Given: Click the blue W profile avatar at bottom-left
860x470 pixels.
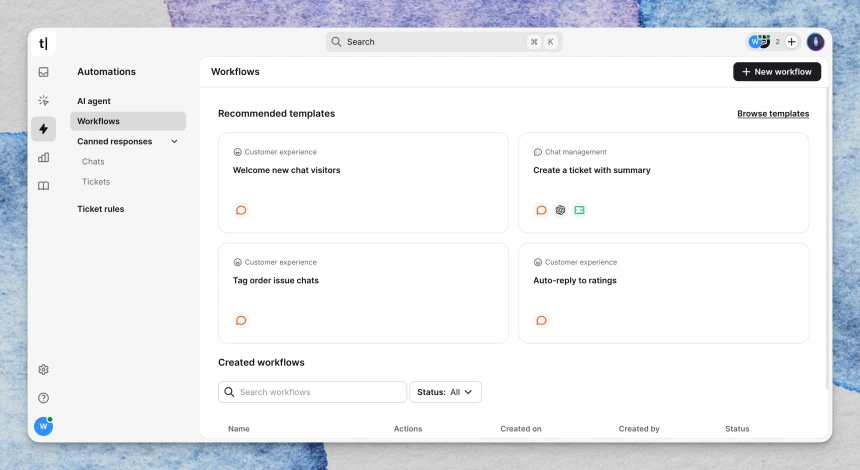Looking at the screenshot, I should click(43, 426).
